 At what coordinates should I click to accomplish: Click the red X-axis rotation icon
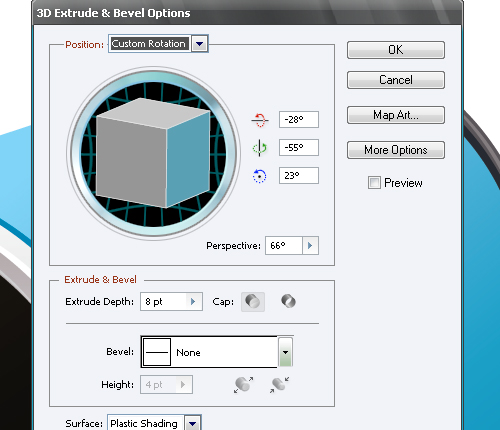tap(259, 120)
